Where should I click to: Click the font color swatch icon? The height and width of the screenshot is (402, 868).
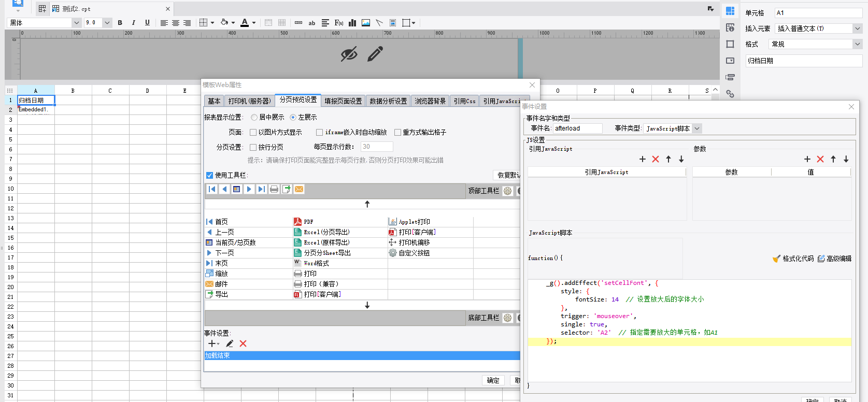click(245, 23)
